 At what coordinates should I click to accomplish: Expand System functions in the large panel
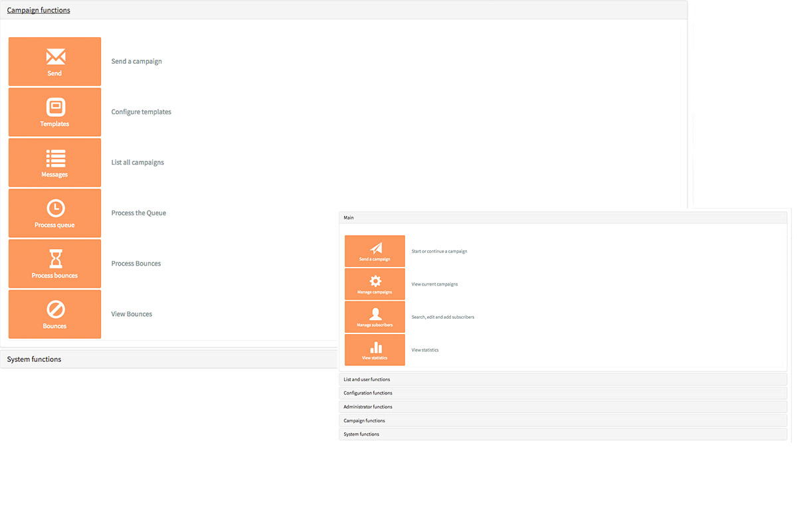(x=169, y=359)
